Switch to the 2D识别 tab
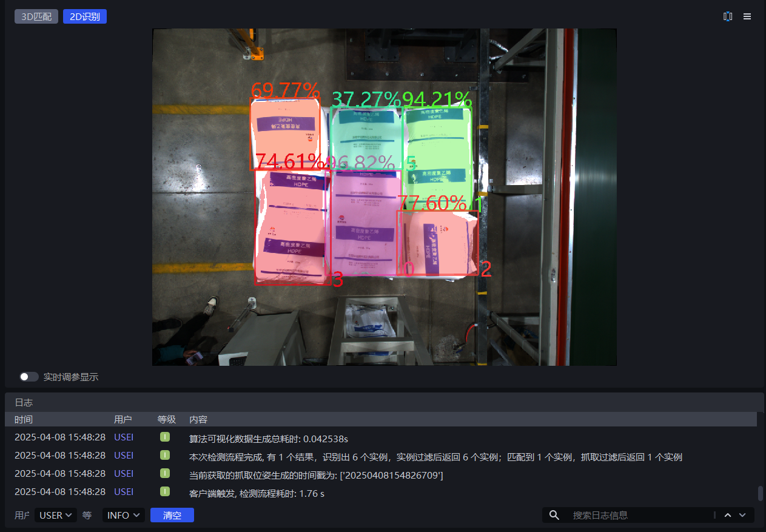The height and width of the screenshot is (532, 766). pyautogui.click(x=85, y=16)
